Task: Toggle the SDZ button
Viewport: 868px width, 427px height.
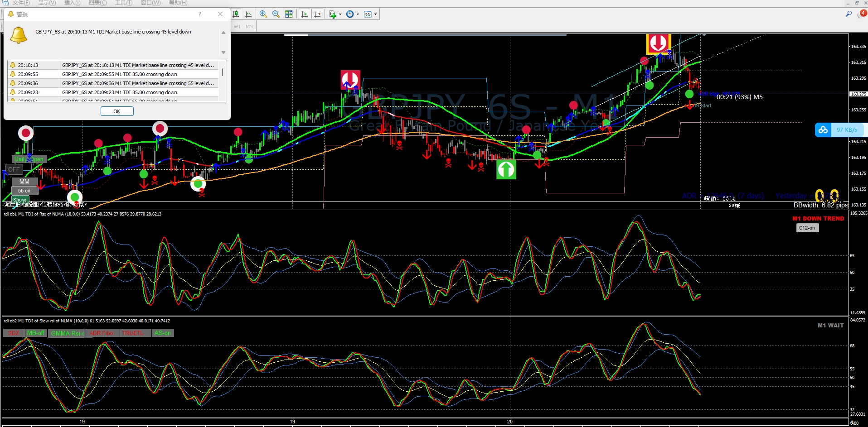Action: pos(14,333)
